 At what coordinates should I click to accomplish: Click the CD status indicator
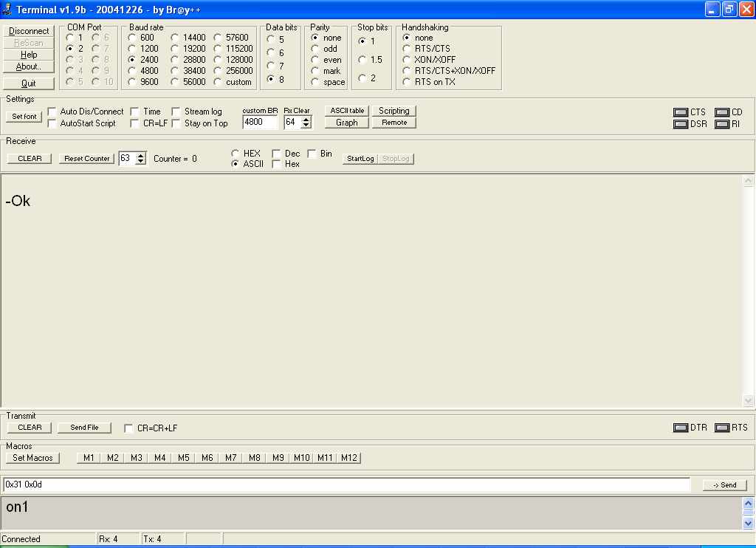[722, 112]
